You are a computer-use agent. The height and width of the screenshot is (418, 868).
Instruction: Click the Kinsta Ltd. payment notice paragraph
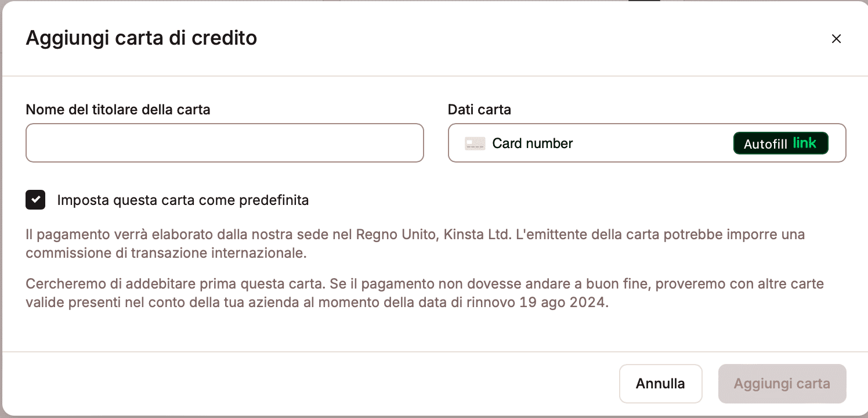click(x=415, y=235)
